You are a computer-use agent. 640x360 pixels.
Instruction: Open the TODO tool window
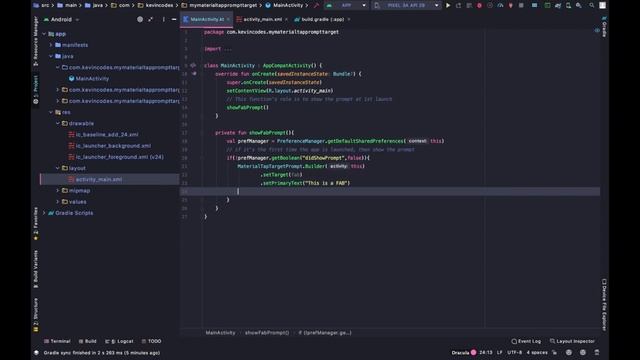tap(151, 341)
